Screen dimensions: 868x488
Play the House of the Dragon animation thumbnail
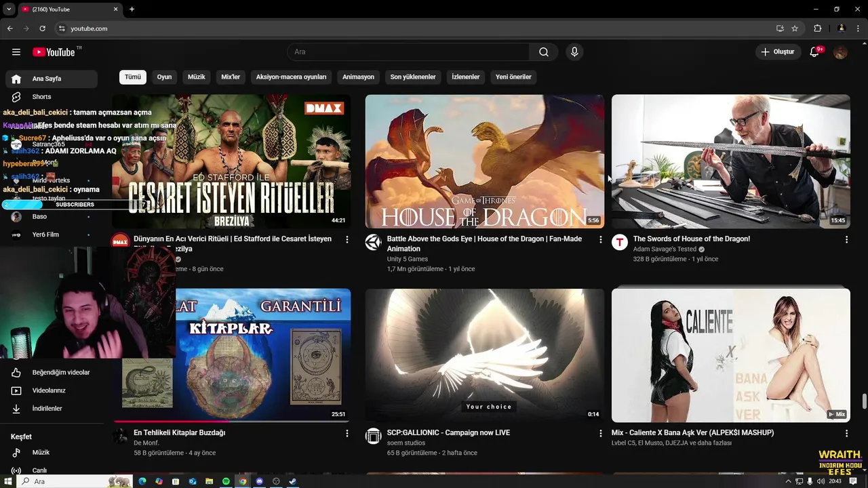point(484,161)
